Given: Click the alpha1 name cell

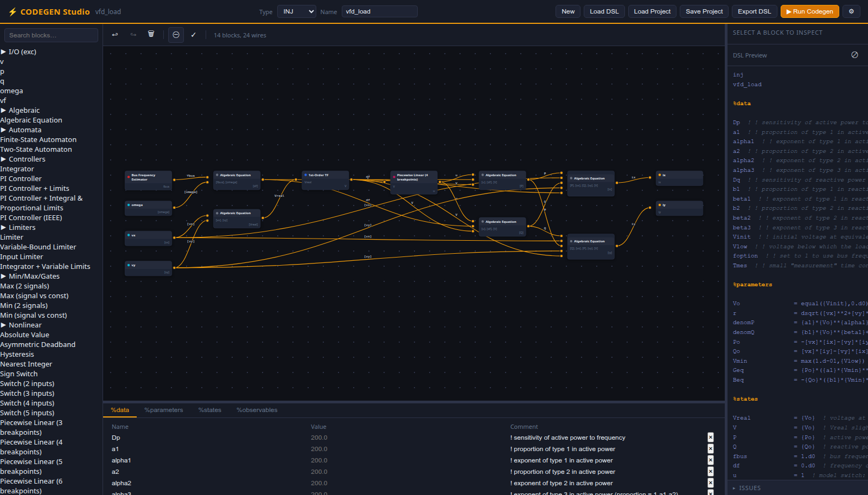Looking at the screenshot, I should [122, 460].
